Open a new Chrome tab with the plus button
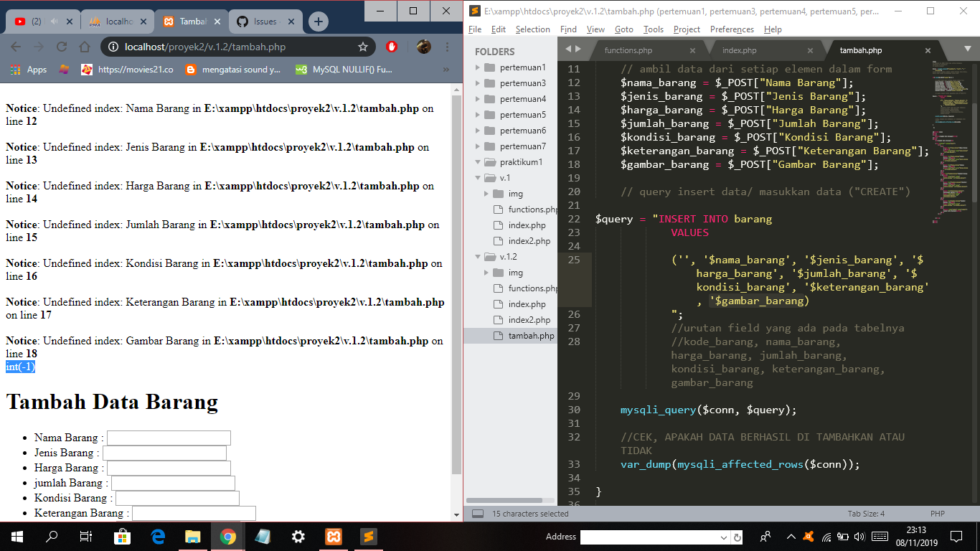Image resolution: width=980 pixels, height=551 pixels. (x=318, y=21)
